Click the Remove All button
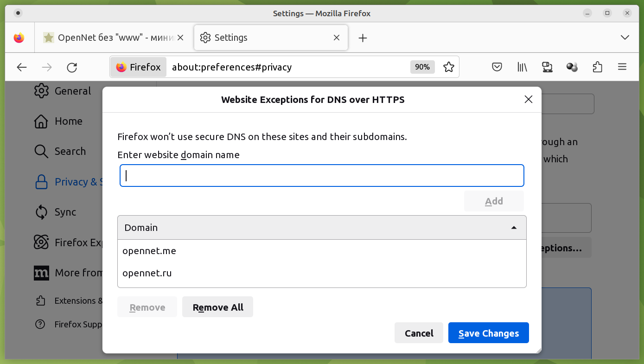The height and width of the screenshot is (364, 644). [218, 307]
